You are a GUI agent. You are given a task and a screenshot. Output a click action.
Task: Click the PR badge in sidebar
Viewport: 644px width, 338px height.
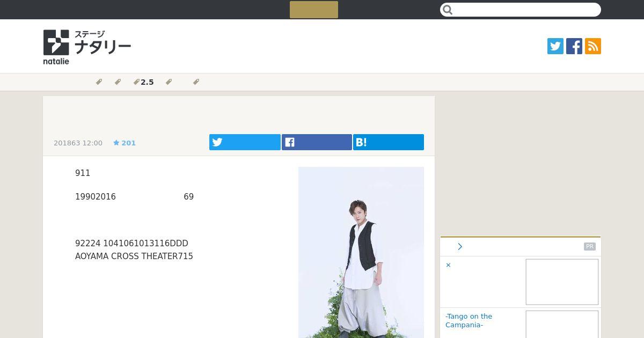coord(590,247)
